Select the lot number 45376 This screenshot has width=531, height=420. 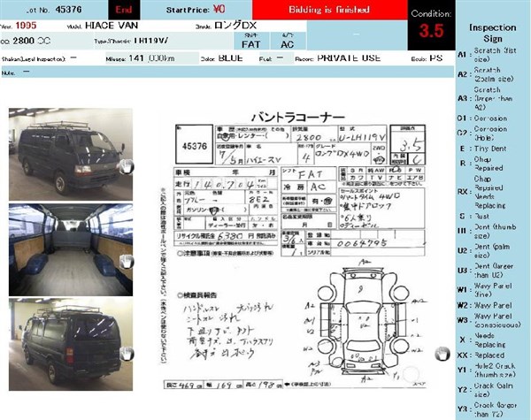[x=68, y=10]
